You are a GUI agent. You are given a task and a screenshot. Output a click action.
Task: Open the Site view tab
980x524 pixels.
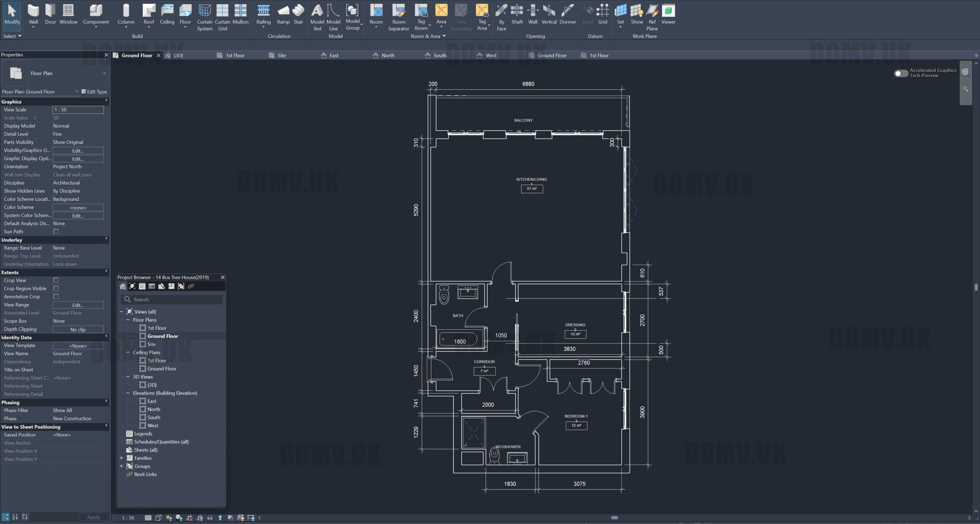point(281,56)
